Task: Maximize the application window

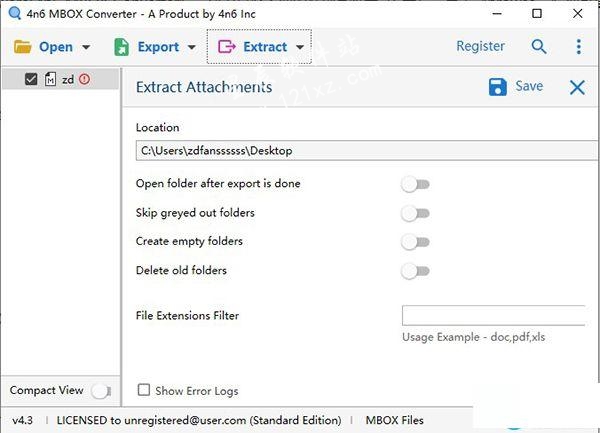Action: pyautogui.click(x=537, y=14)
